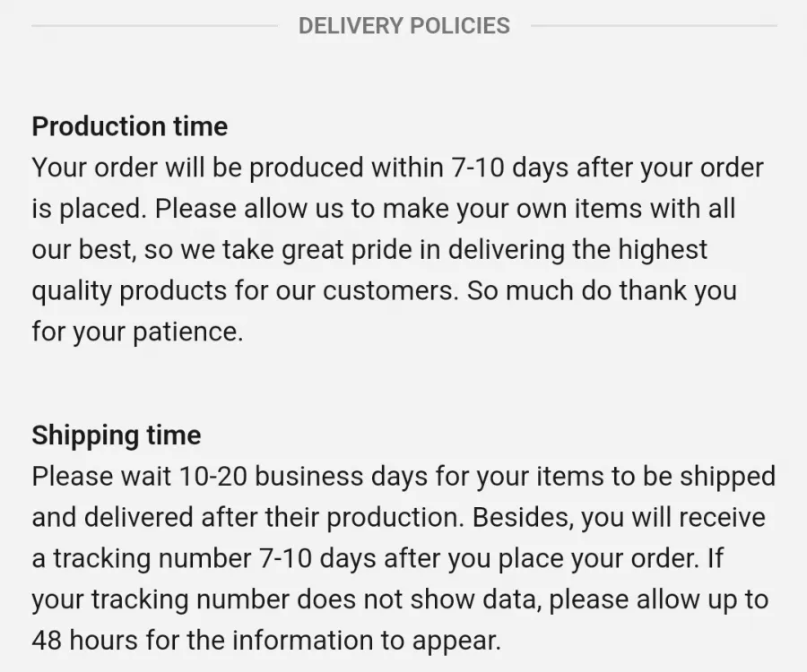Click line starting "48 hours for the information"
Image resolution: width=807 pixels, height=672 pixels.
tap(266, 642)
